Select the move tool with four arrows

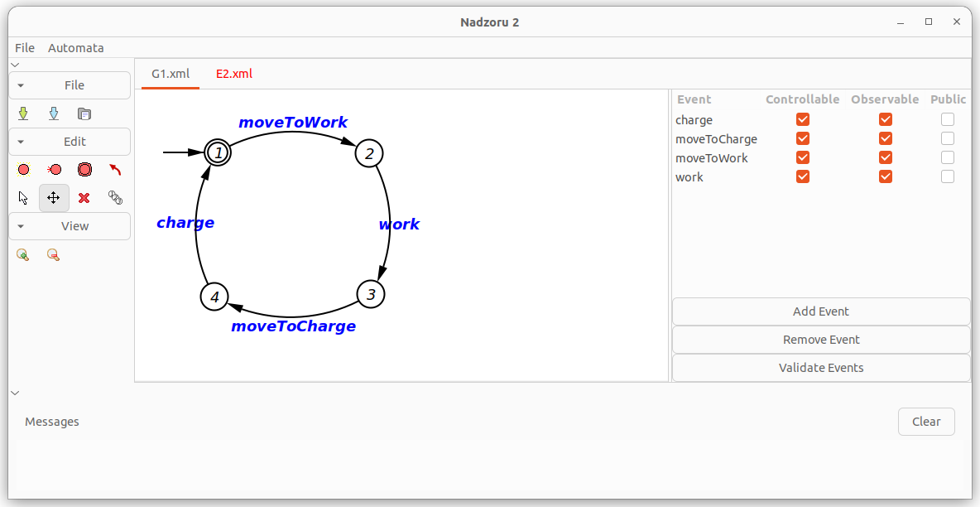pyautogui.click(x=54, y=198)
